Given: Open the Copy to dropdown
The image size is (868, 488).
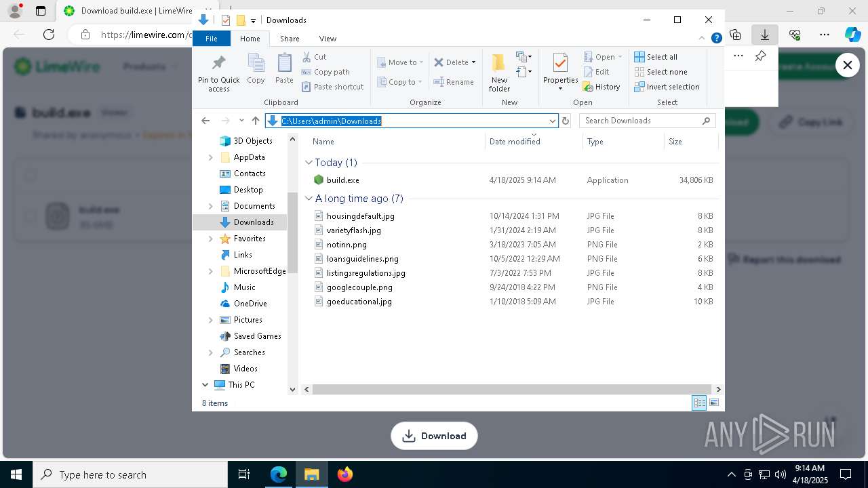Looking at the screenshot, I should point(399,82).
